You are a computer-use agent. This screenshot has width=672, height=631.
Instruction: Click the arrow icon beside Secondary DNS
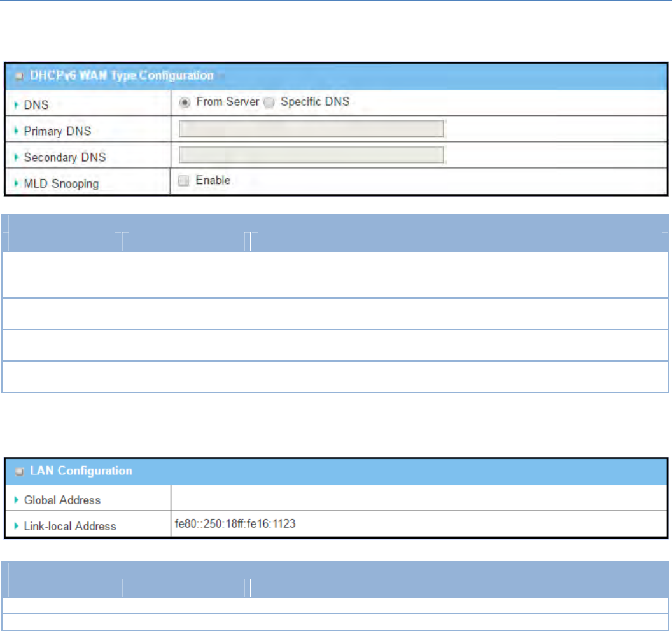(x=17, y=157)
